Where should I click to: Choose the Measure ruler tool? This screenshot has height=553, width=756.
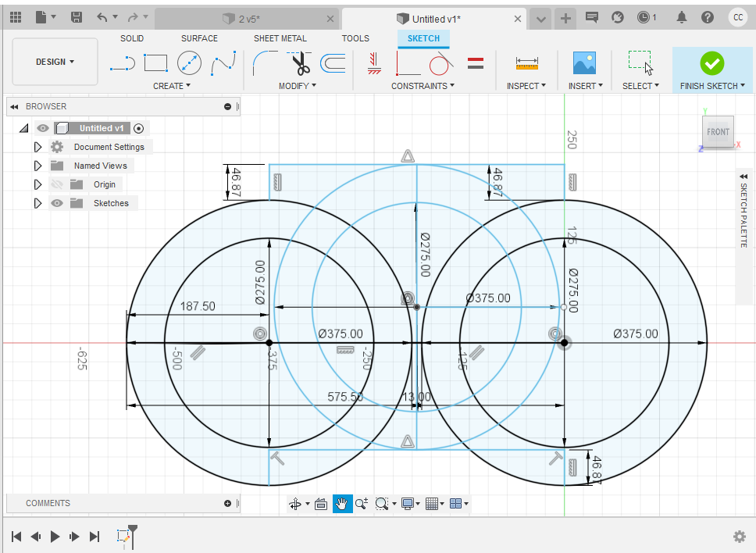pos(526,63)
